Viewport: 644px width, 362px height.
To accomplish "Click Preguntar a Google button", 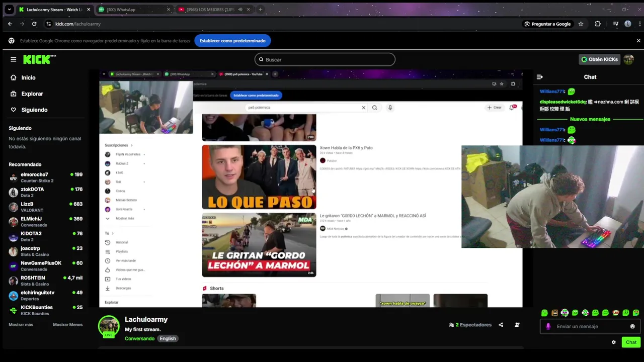I will tap(547, 24).
